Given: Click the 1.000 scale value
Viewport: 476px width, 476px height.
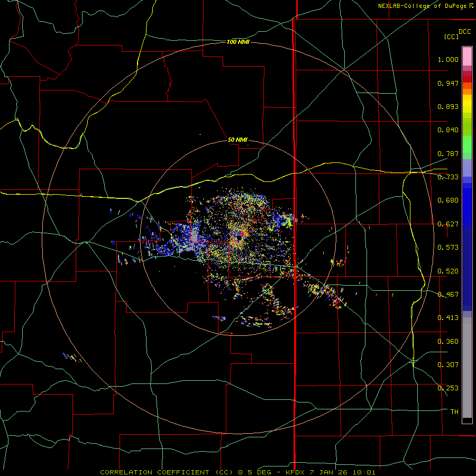Looking at the screenshot, I should pyautogui.click(x=448, y=59).
